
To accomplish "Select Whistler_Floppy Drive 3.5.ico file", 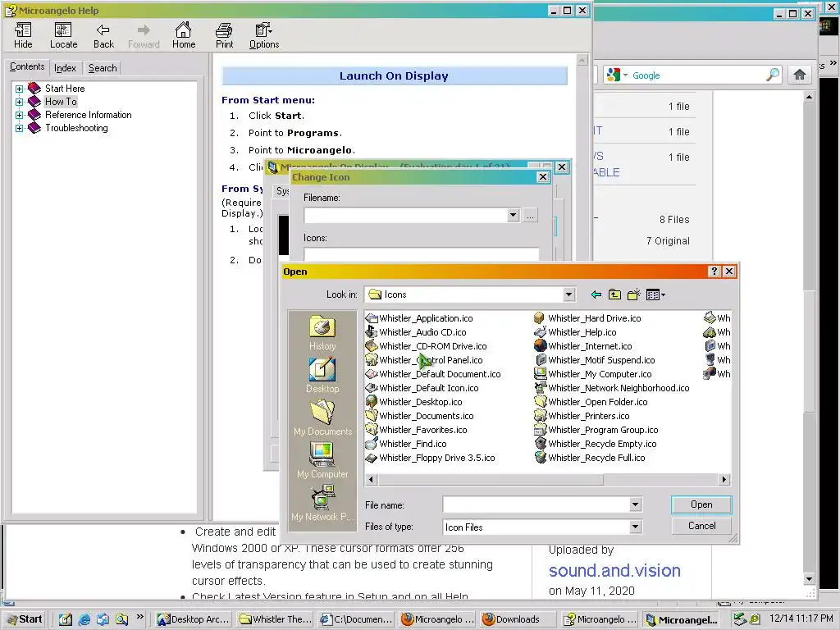I will [x=431, y=458].
